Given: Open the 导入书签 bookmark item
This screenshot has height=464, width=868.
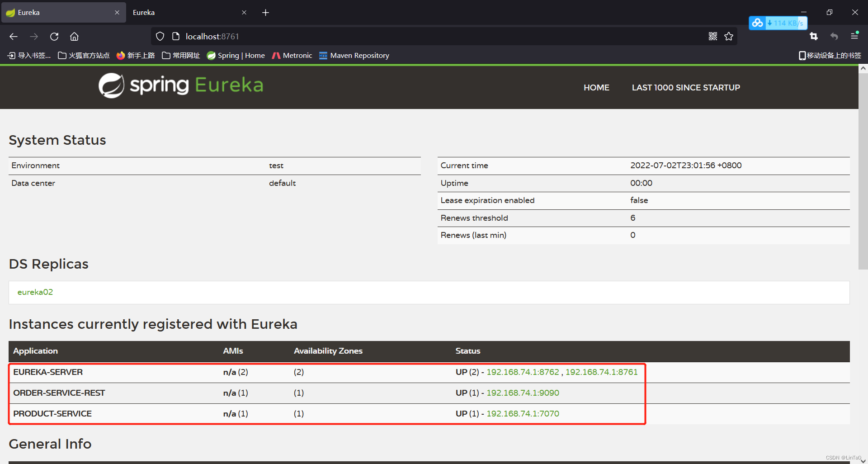Looking at the screenshot, I should click(x=29, y=56).
